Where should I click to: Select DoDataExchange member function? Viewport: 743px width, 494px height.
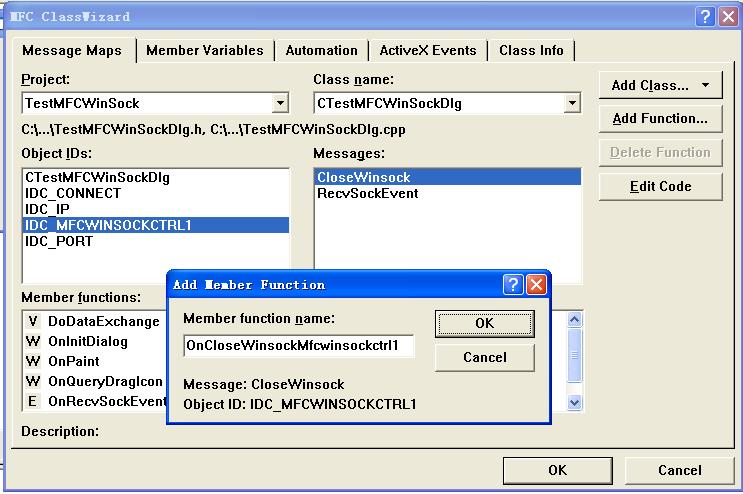click(x=95, y=322)
